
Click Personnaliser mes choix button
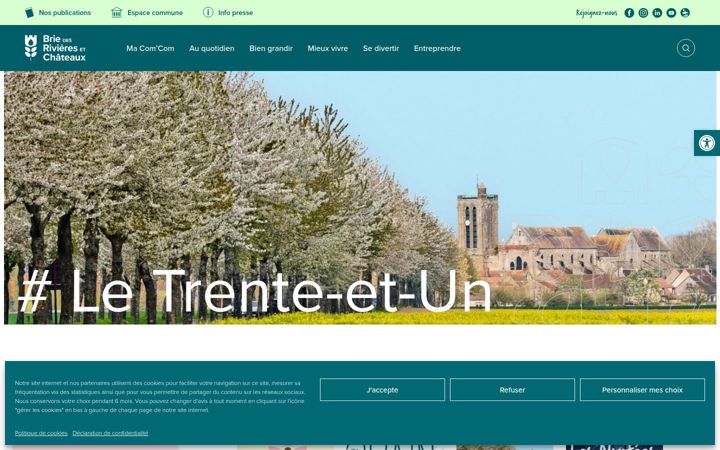[x=642, y=390]
